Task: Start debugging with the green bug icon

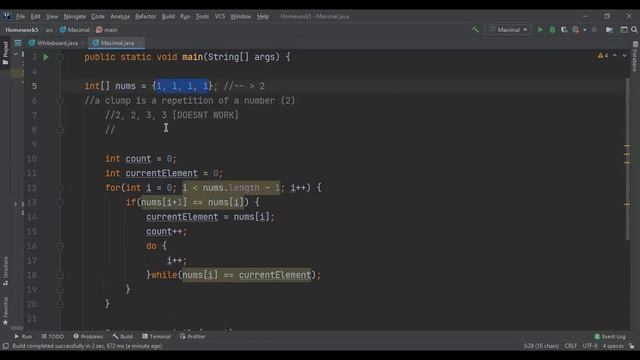Action: click(552, 30)
